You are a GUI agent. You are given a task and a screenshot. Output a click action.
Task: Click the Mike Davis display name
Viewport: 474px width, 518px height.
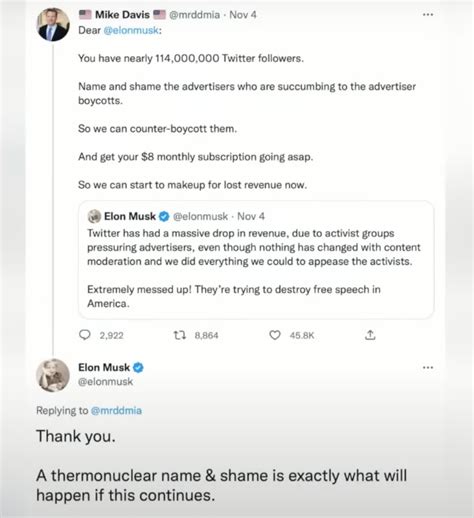click(122, 15)
